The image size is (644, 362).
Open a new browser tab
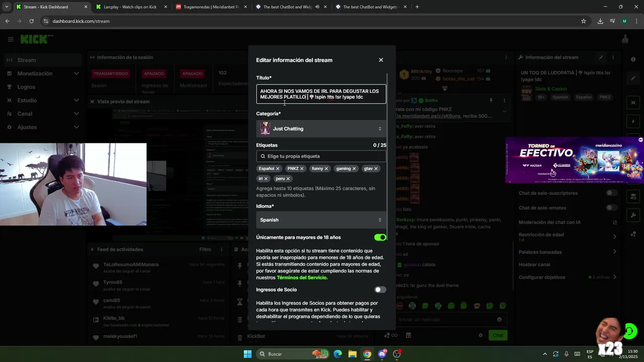417,7
